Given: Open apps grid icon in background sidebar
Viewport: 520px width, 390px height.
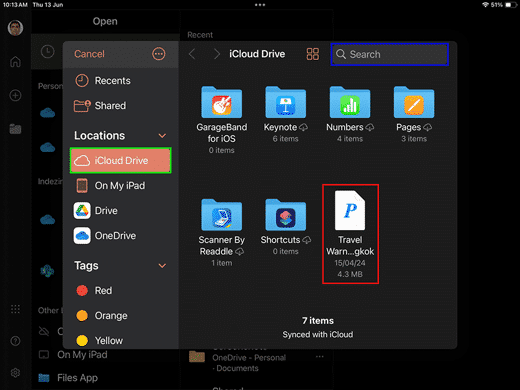Looking at the screenshot, I should [x=15, y=309].
